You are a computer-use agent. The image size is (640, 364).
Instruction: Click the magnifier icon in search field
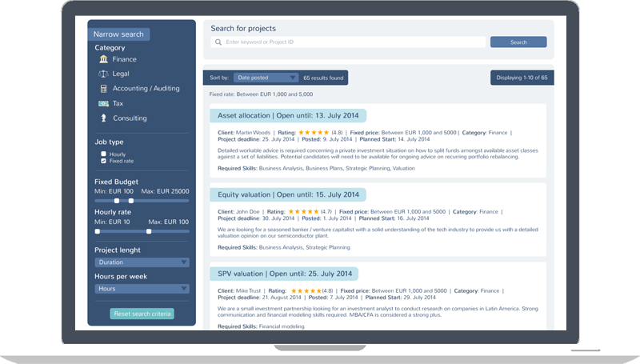pos(218,42)
